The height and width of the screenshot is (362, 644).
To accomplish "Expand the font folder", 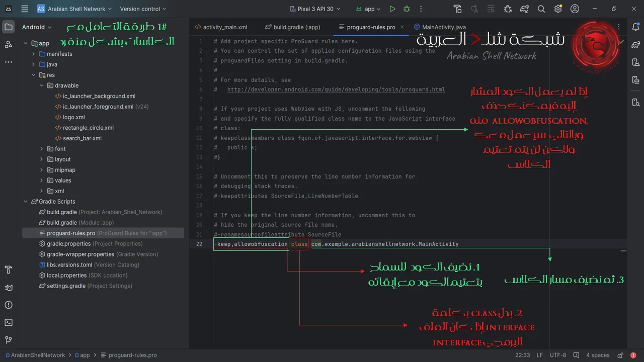I will coord(42,149).
